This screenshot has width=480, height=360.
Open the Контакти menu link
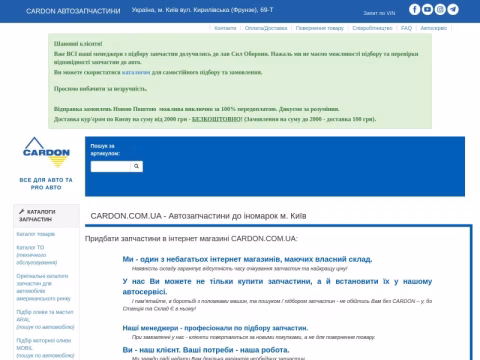(x=225, y=28)
